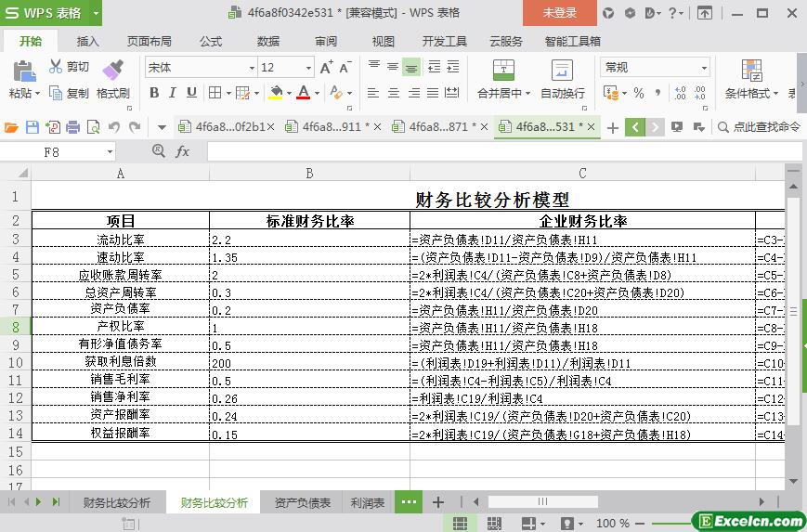
Task: Open the font name dropdown (宋体)
Action: pyautogui.click(x=251, y=68)
